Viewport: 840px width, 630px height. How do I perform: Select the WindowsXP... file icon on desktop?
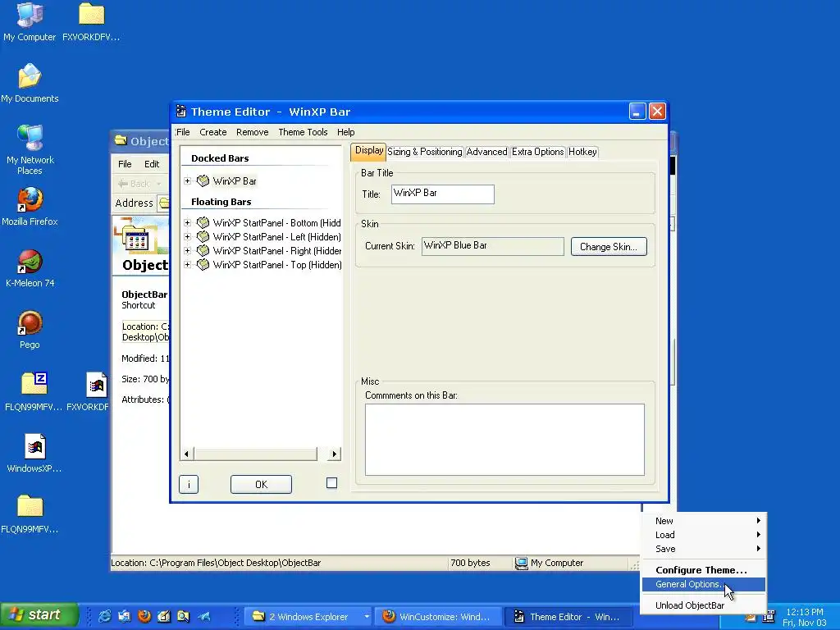[x=34, y=453]
